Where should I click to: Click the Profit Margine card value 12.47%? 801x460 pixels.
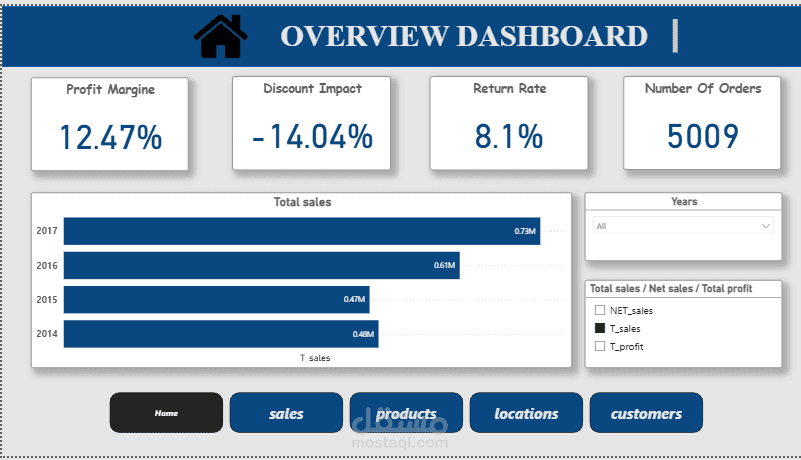pyautogui.click(x=110, y=137)
